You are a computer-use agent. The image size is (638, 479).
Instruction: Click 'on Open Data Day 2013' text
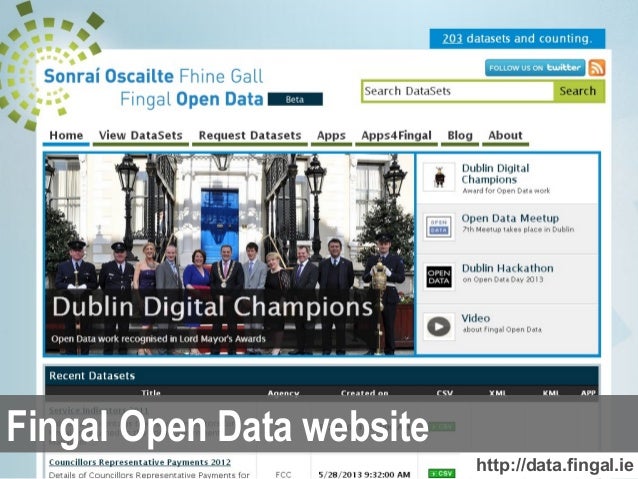point(503,280)
